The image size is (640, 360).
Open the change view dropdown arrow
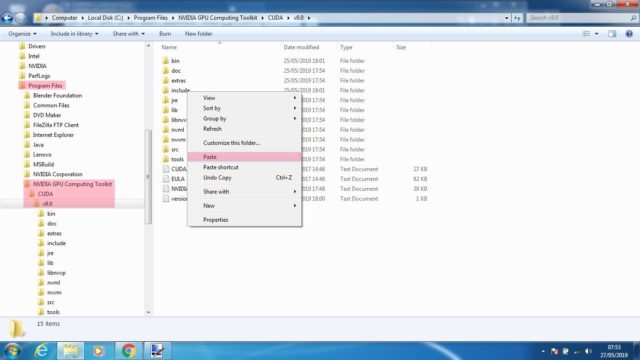(597, 34)
